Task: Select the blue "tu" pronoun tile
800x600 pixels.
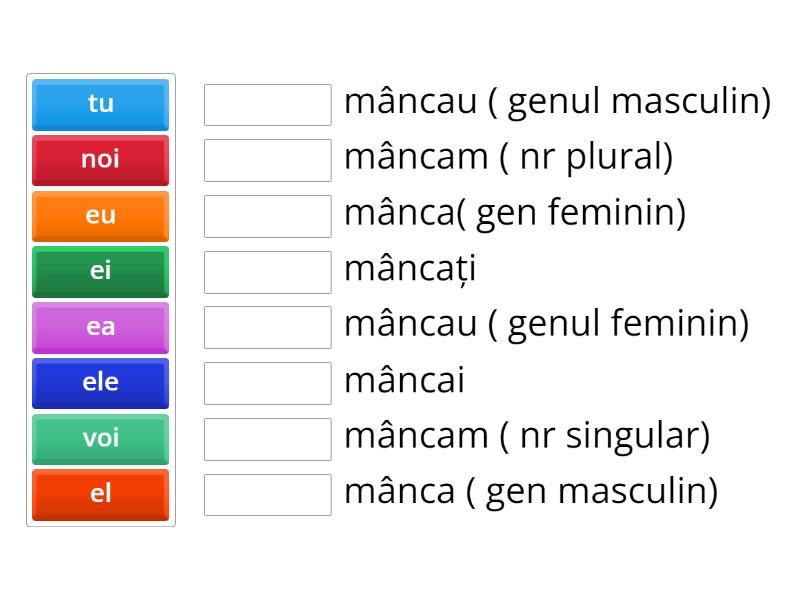Action: 100,104
